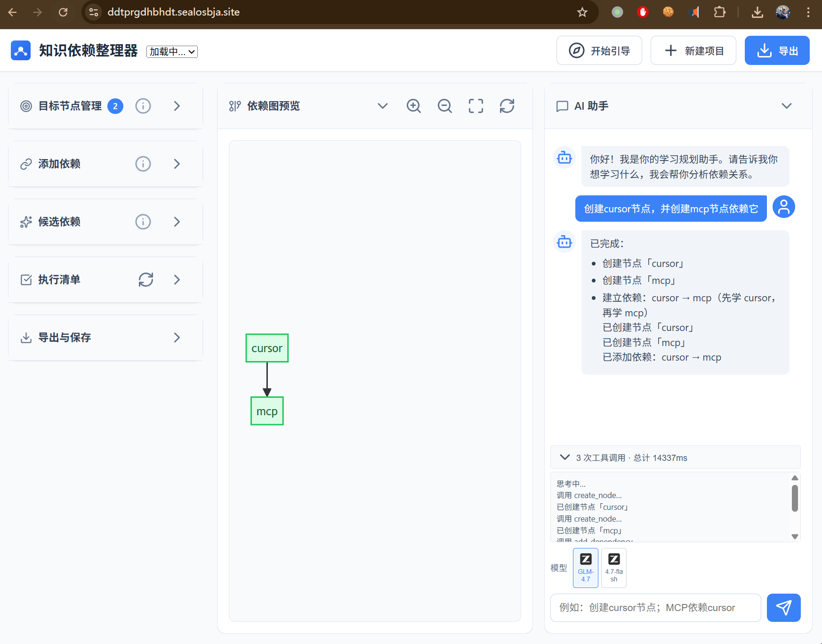Click the chat input field in AI 助手
Viewport: 822px width, 644px height.
click(x=655, y=608)
